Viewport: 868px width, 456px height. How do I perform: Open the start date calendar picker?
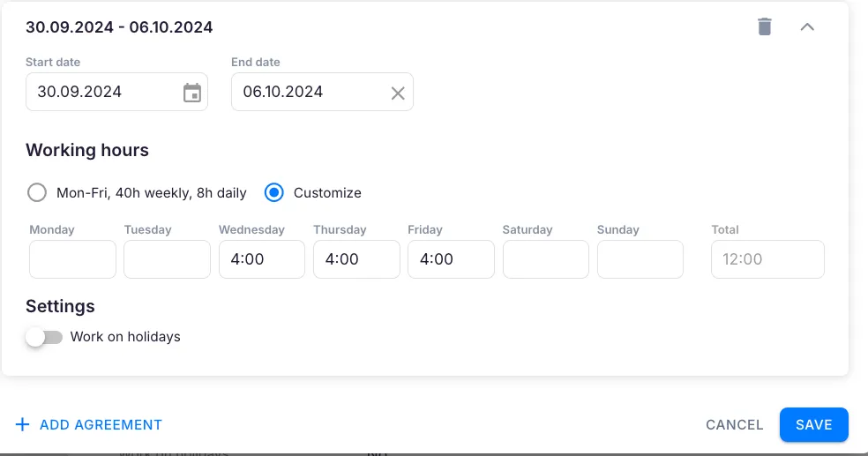[191, 93]
